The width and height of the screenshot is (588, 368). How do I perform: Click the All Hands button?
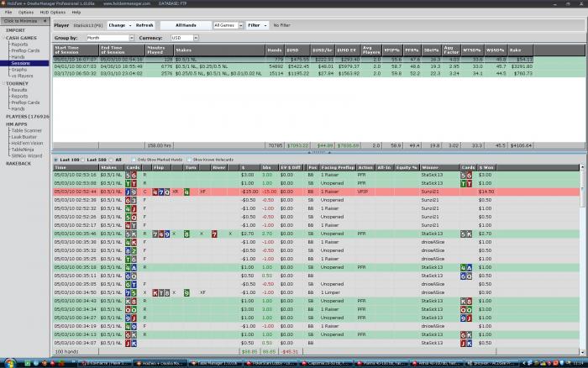tap(186, 25)
